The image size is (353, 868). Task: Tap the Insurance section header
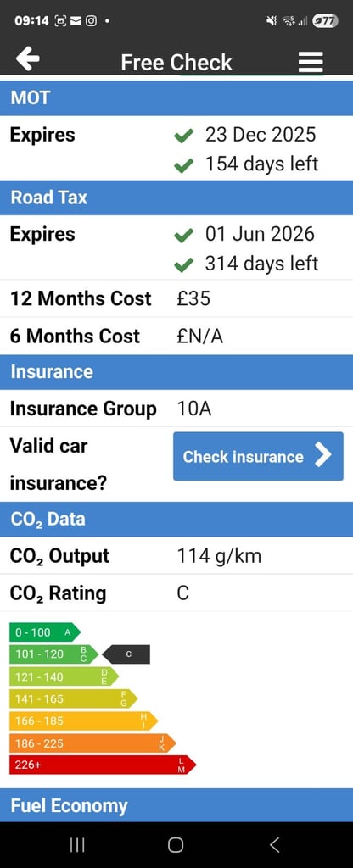coord(176,371)
